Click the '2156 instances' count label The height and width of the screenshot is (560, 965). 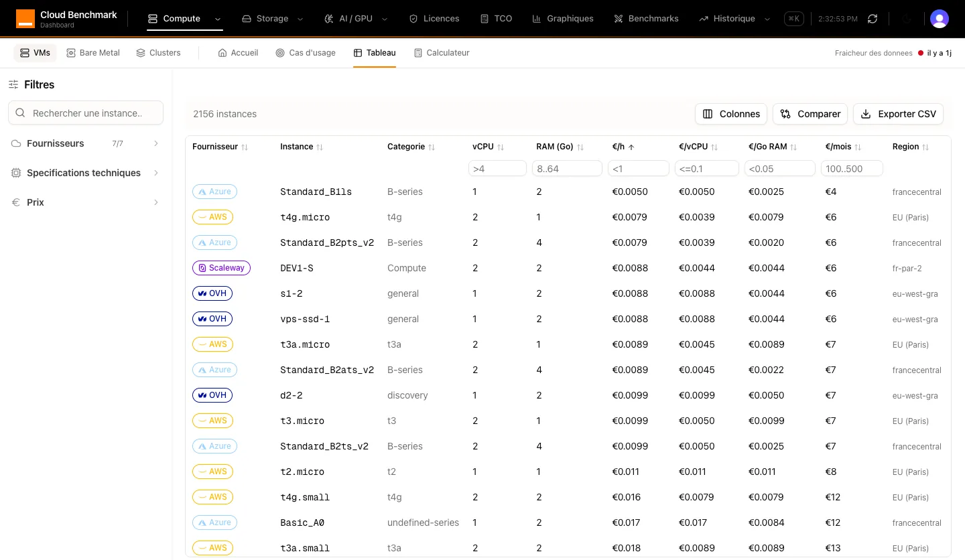pyautogui.click(x=224, y=114)
